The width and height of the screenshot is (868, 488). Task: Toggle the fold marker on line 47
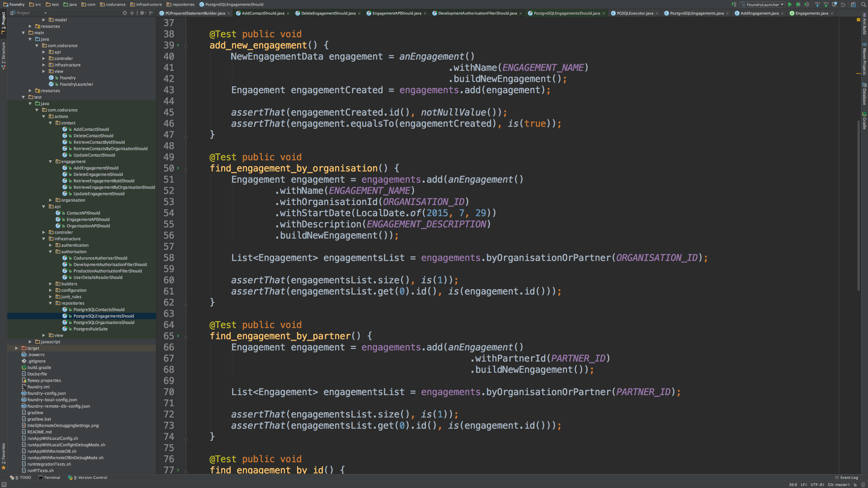(186, 137)
